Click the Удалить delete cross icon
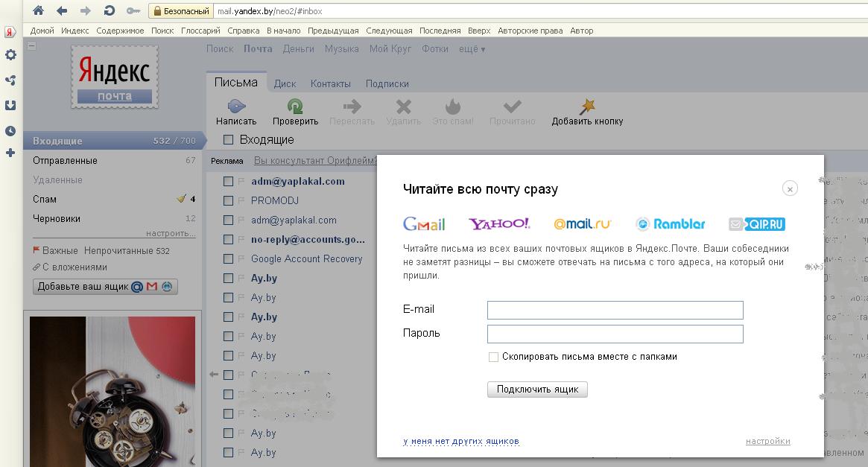Image resolution: width=868 pixels, height=467 pixels. (404, 106)
